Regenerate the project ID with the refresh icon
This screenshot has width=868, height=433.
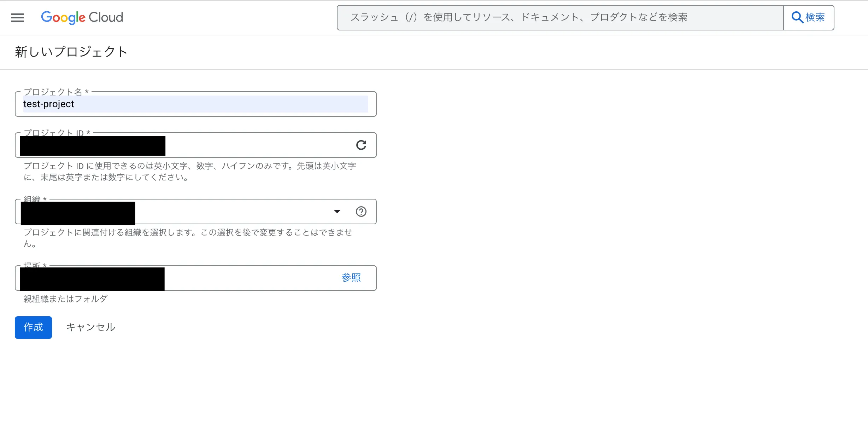(x=361, y=145)
